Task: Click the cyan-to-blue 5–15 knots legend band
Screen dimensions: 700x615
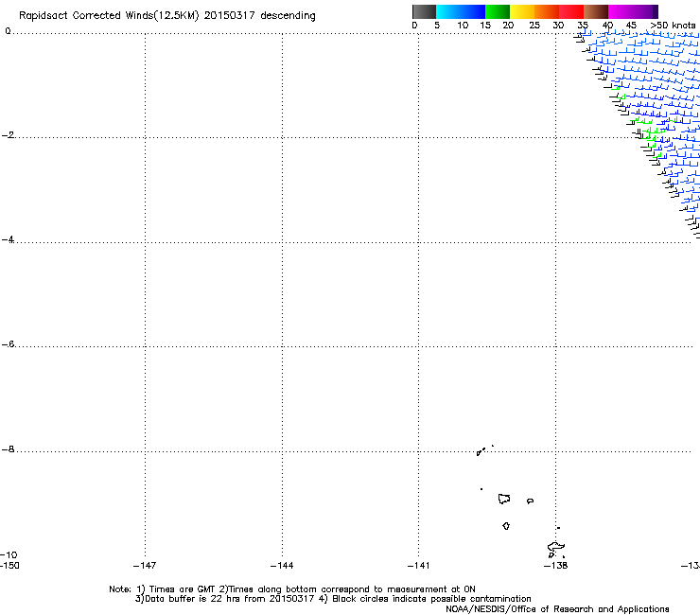Action: click(461, 11)
